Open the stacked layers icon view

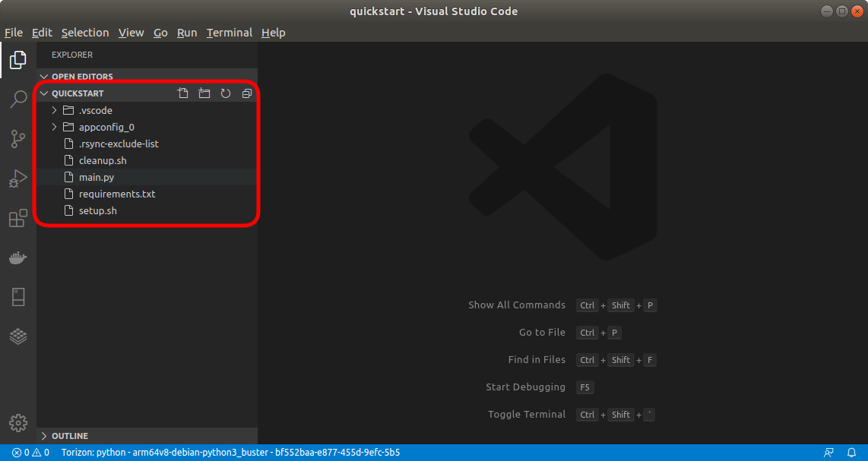pyautogui.click(x=18, y=336)
